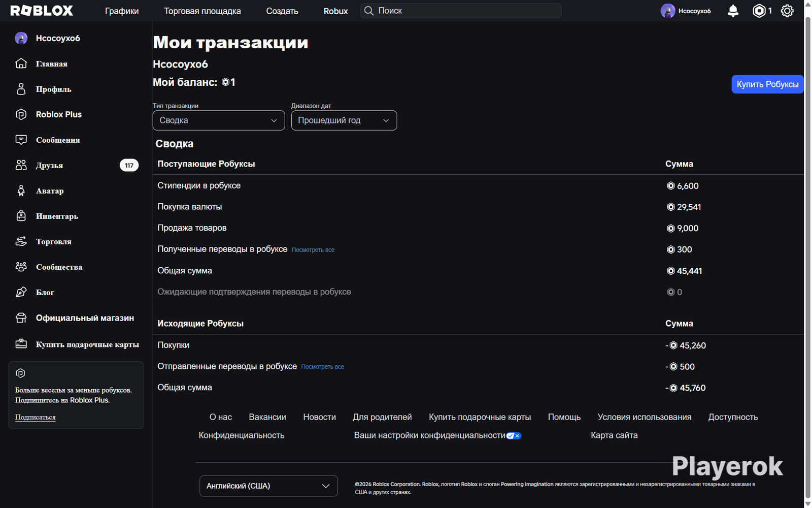Open Инвентарь in the sidebar
Image resolution: width=812 pixels, height=508 pixels.
coord(57,216)
